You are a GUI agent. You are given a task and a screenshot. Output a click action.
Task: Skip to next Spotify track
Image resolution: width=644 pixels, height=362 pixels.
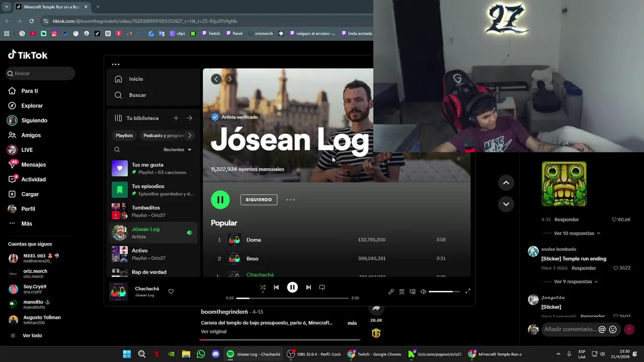(308, 287)
